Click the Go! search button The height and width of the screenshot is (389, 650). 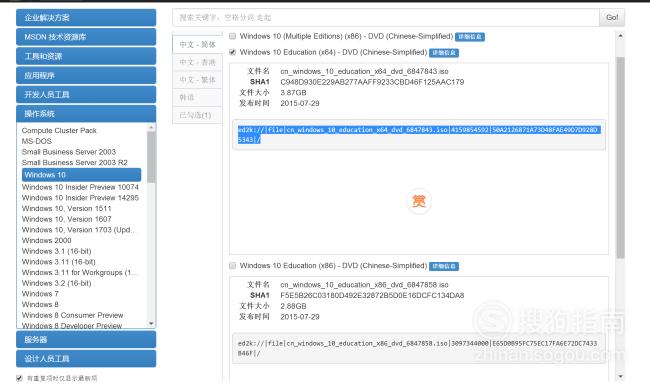[612, 17]
